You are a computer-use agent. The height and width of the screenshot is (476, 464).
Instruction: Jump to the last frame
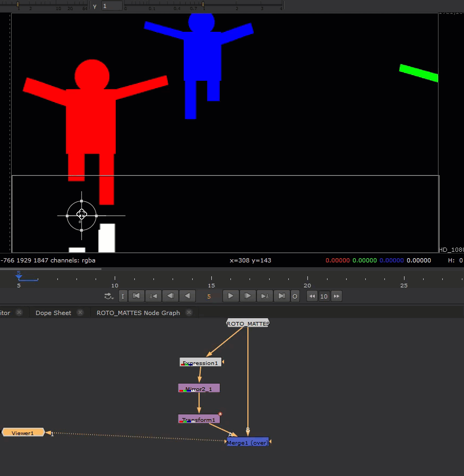coord(282,296)
